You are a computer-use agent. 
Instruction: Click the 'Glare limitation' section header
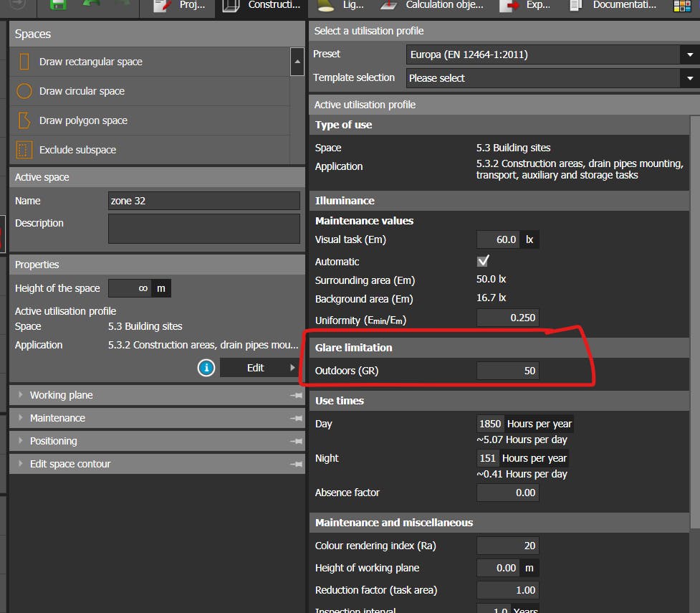click(499, 348)
